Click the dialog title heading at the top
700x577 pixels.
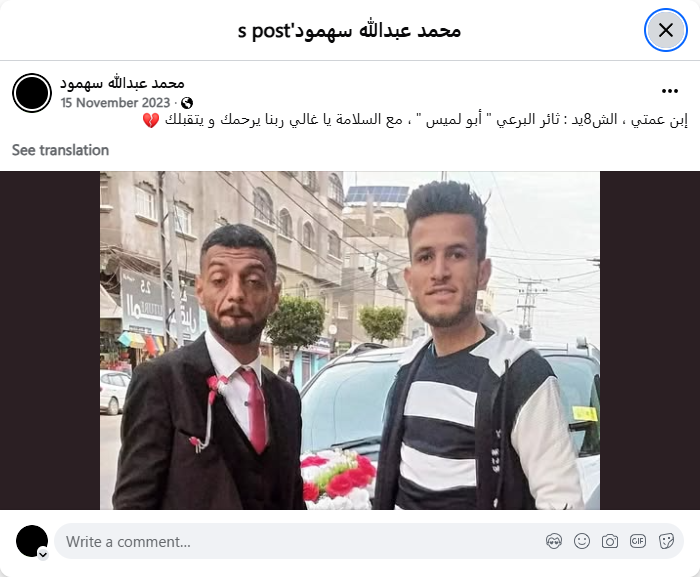coord(349,31)
